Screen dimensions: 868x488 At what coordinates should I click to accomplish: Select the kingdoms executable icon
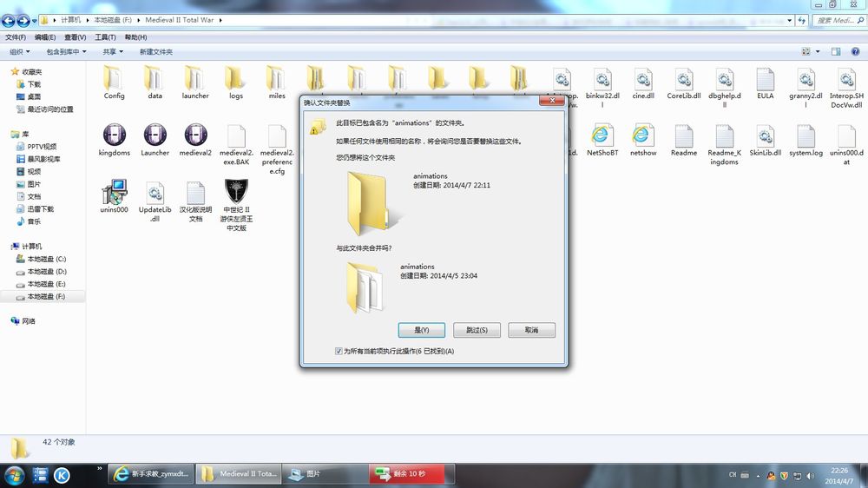point(114,140)
